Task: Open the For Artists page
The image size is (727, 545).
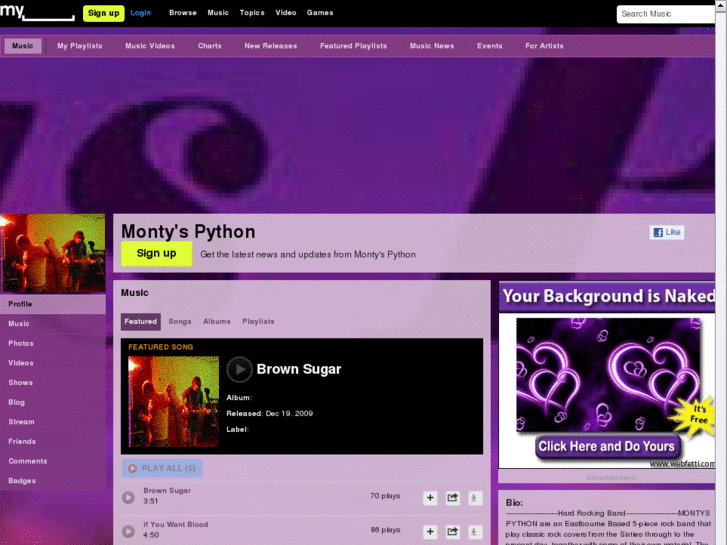Action: (544, 46)
